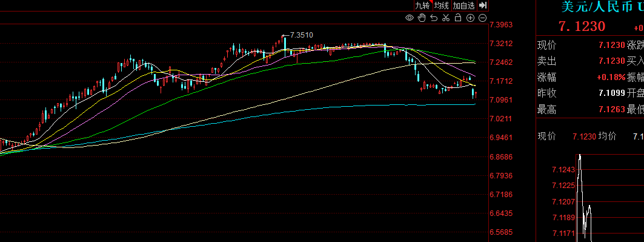This screenshot has width=644, height=242.
Task: Collapse side panel with arrow-to-bar icon
Action: (x=483, y=5)
